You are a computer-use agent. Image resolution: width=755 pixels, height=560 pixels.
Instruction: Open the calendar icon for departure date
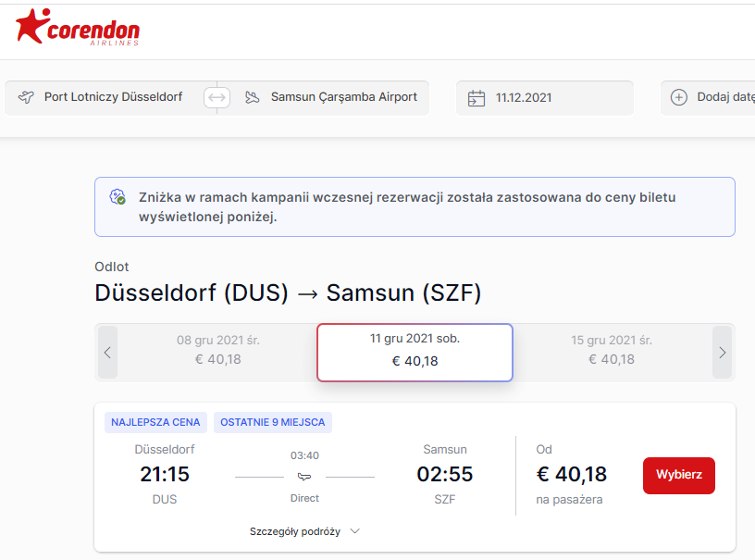click(477, 98)
